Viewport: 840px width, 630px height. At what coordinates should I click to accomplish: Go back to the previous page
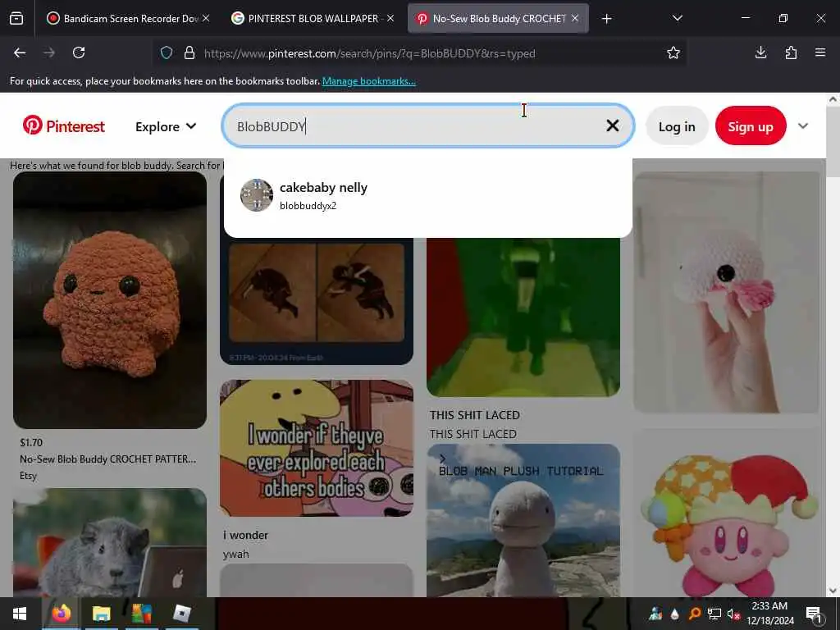point(20,52)
